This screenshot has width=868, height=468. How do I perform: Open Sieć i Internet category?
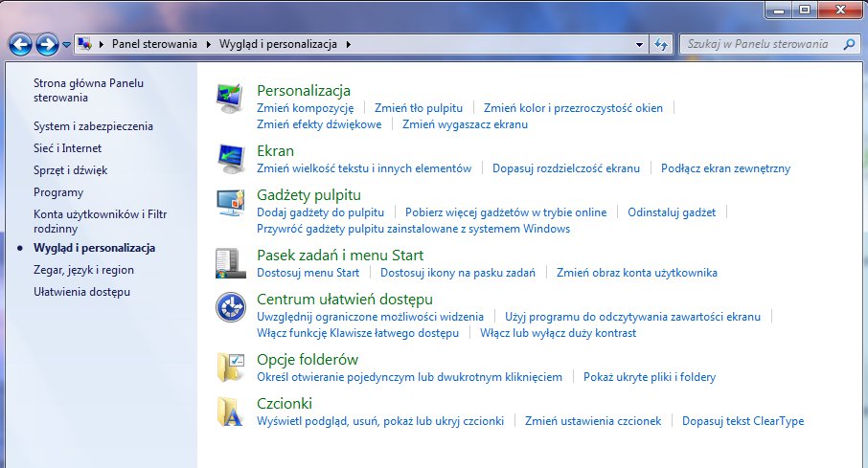pos(67,148)
